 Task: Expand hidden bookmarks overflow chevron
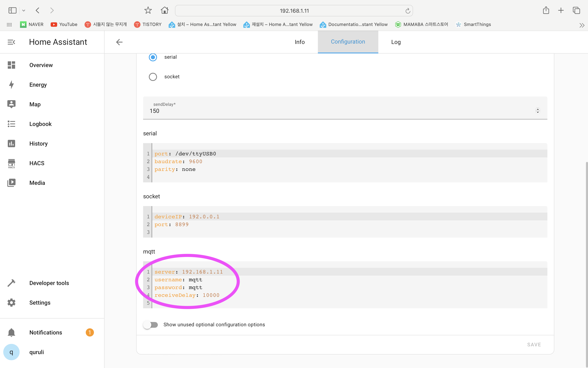click(x=582, y=25)
